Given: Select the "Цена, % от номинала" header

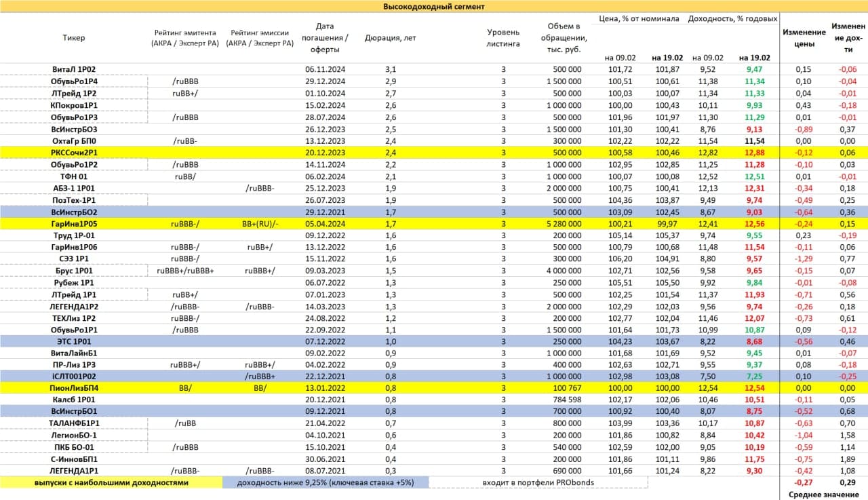Looking at the screenshot, I should click(639, 18).
